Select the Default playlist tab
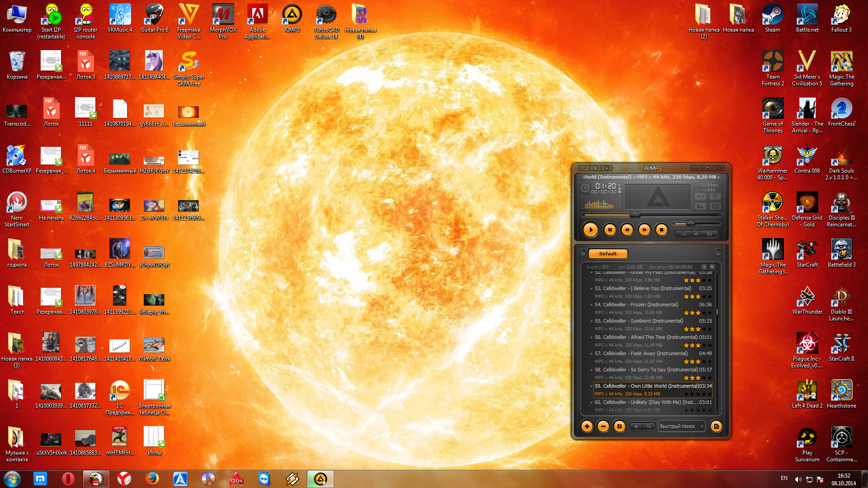Screen dimensions: 868x488 pyautogui.click(x=608, y=254)
